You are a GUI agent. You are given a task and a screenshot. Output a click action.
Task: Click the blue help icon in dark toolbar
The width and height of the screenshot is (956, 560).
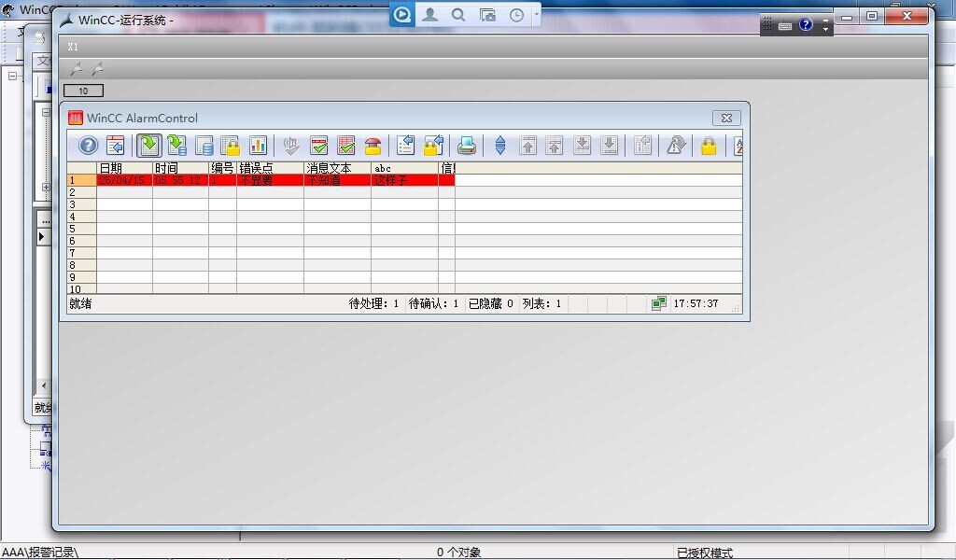pos(806,24)
